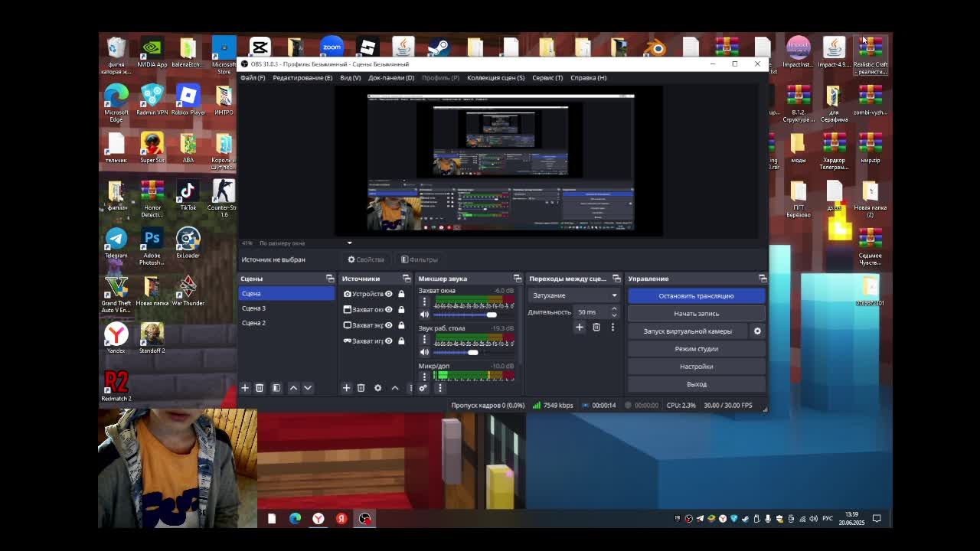Screen dimensions: 980x551
Task: Mute the Звук раб. стола channel
Action: click(424, 352)
